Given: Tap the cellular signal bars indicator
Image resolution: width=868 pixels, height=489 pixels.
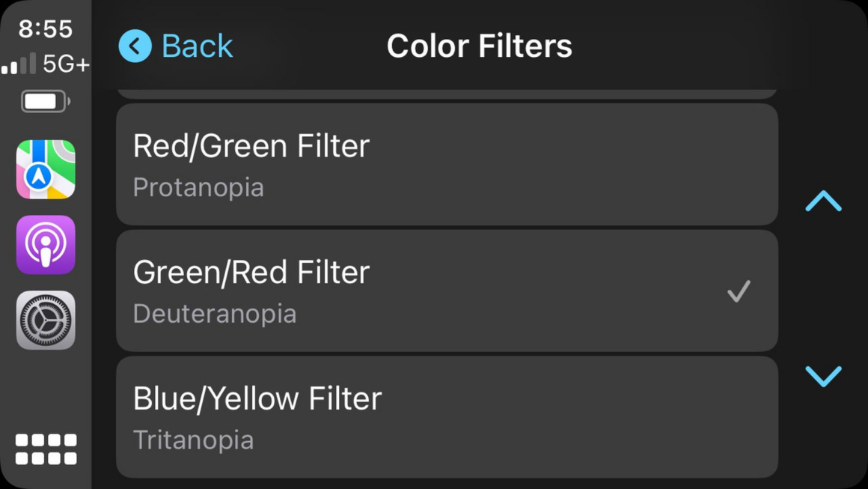Looking at the screenshot, I should pyautogui.click(x=19, y=64).
